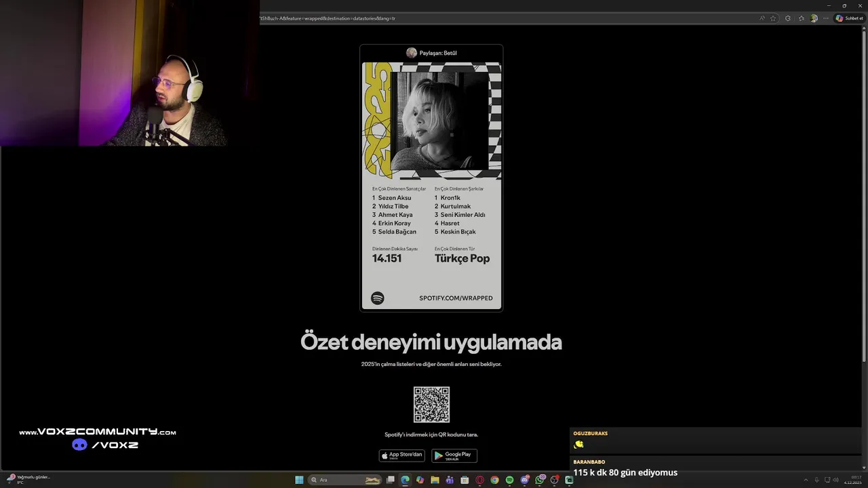Click 'Özet deneyimi uygulamada' heading

click(431, 342)
